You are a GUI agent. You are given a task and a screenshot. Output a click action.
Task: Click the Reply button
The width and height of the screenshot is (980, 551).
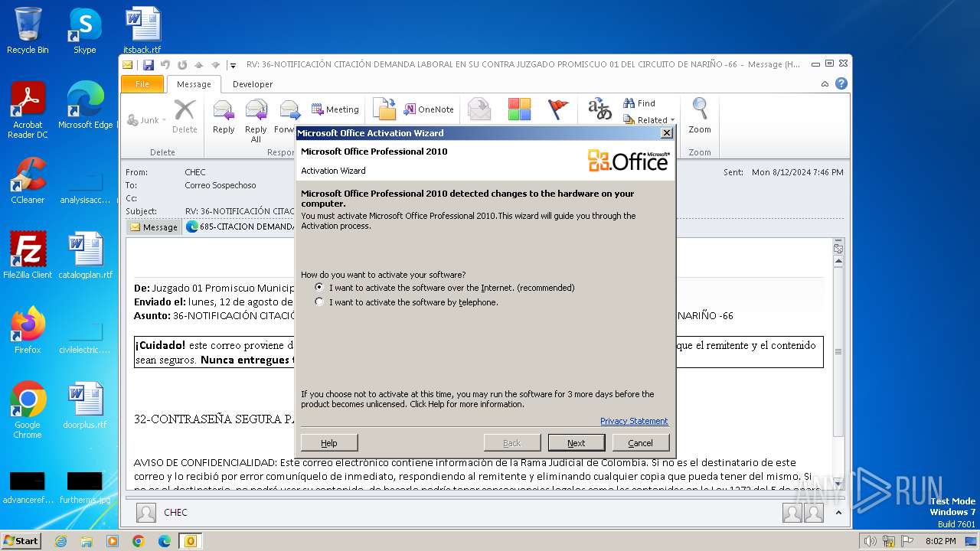coord(224,116)
